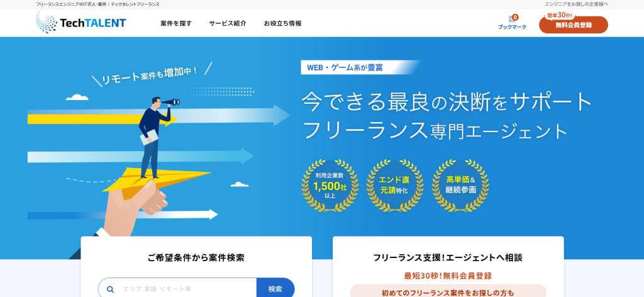Image resolution: width=644 pixels, height=297 pixels.
Task: Click the TechTALENT logo
Action: pyautogui.click(x=80, y=23)
